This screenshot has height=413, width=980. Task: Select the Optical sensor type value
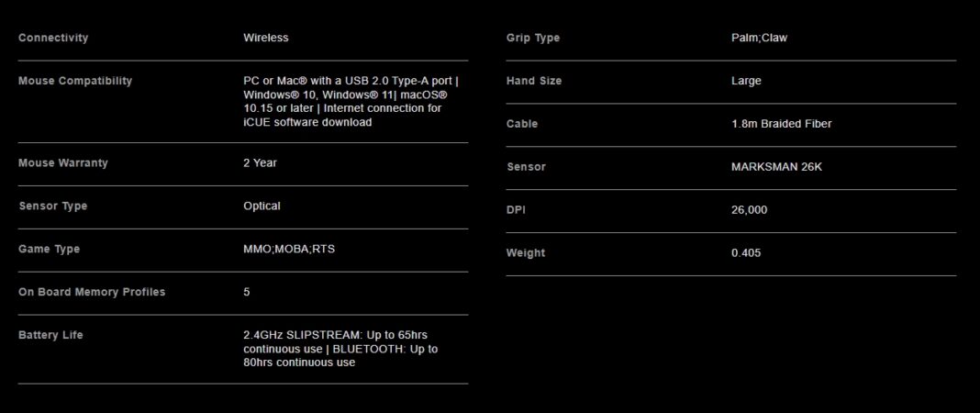262,206
